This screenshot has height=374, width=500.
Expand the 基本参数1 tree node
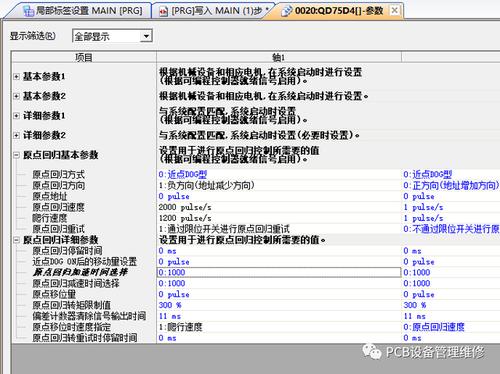coord(16,77)
